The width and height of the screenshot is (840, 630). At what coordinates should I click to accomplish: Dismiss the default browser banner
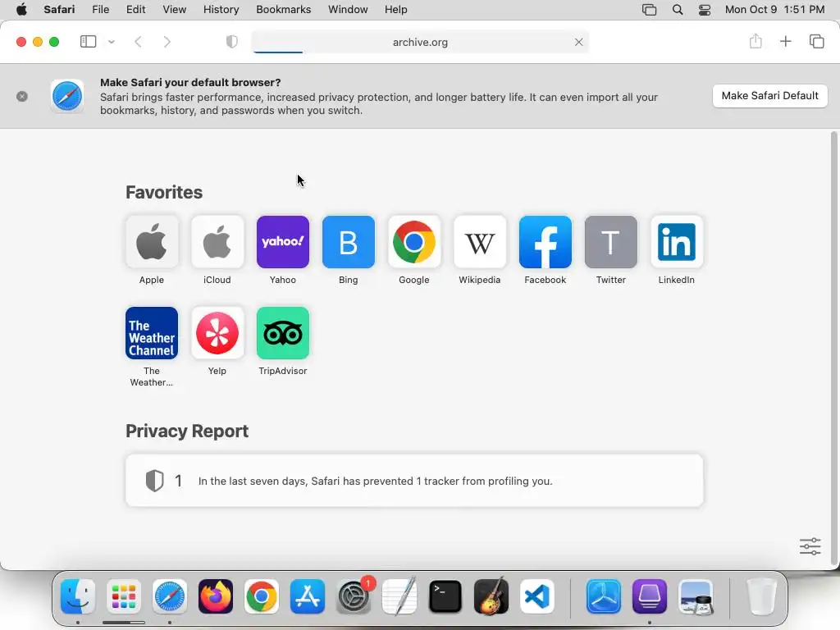(x=22, y=97)
